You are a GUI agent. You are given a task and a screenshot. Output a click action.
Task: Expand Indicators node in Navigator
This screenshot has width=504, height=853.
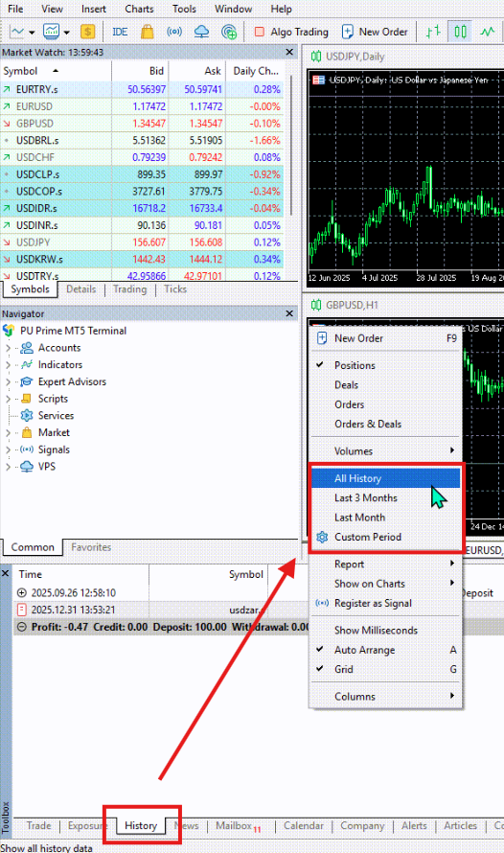8,364
